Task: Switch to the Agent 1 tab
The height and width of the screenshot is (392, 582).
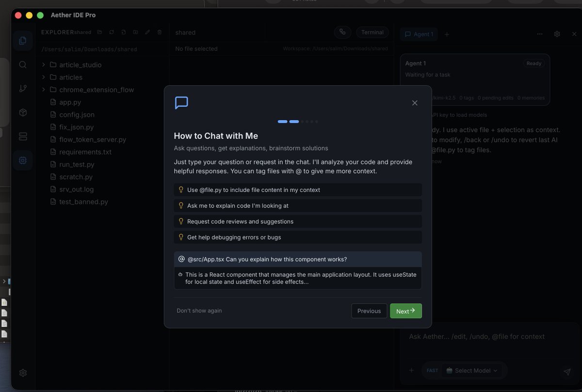Action: click(x=419, y=34)
